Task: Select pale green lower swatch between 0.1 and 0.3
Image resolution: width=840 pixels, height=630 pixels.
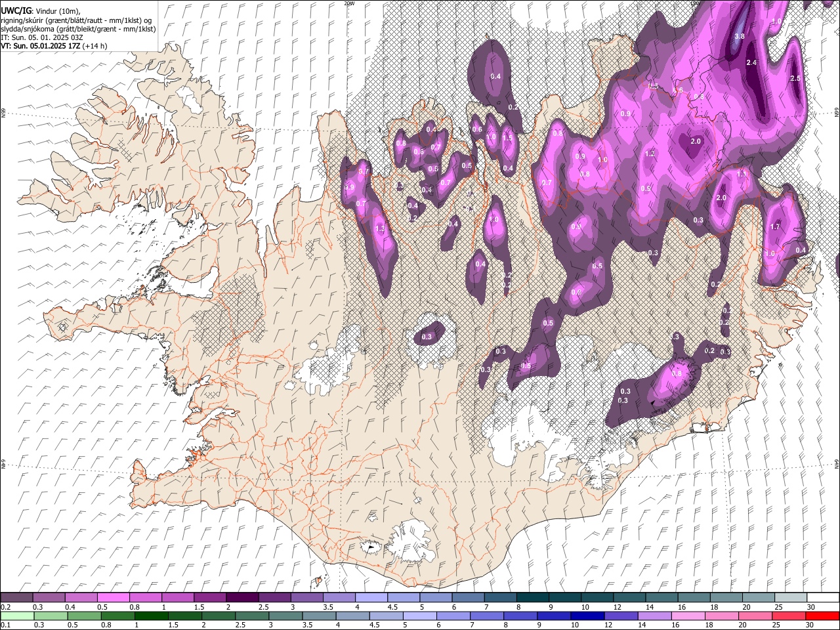Action: [x=17, y=616]
